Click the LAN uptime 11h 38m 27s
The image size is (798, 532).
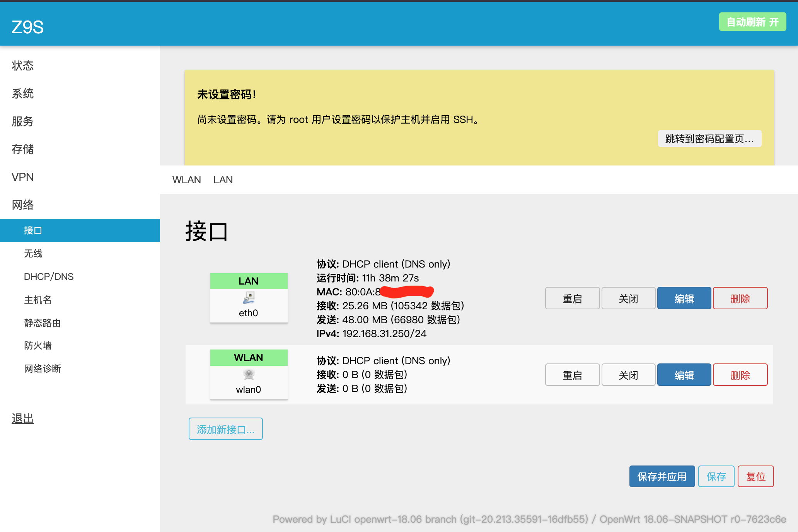(x=390, y=278)
